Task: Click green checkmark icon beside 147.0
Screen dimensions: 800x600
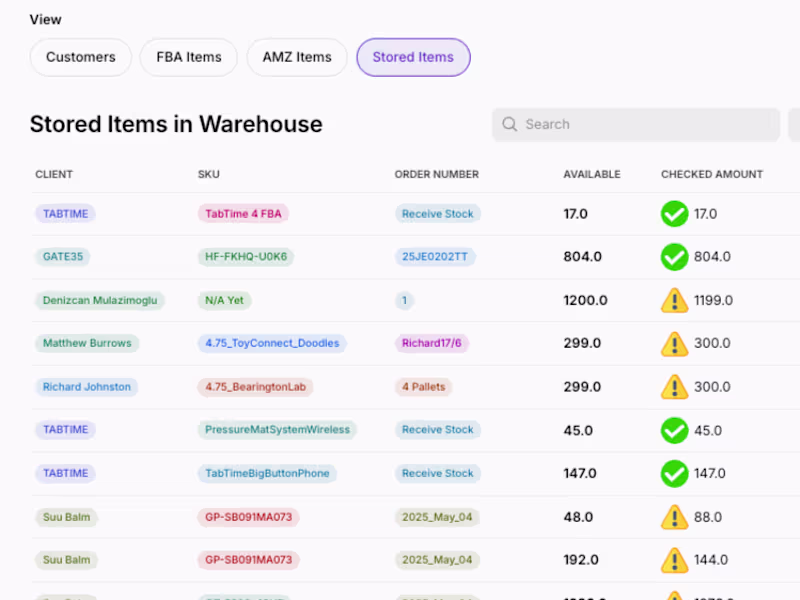Action: pyautogui.click(x=675, y=473)
